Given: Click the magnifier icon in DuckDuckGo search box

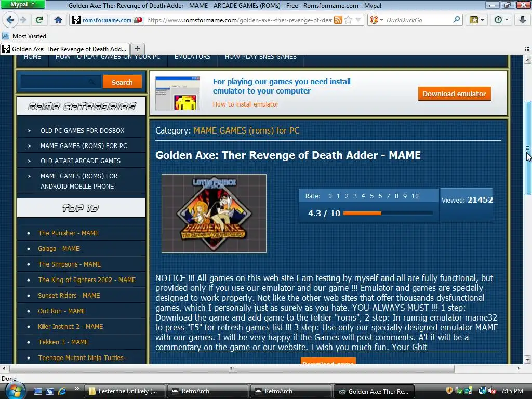Looking at the screenshot, I should click(x=457, y=20).
